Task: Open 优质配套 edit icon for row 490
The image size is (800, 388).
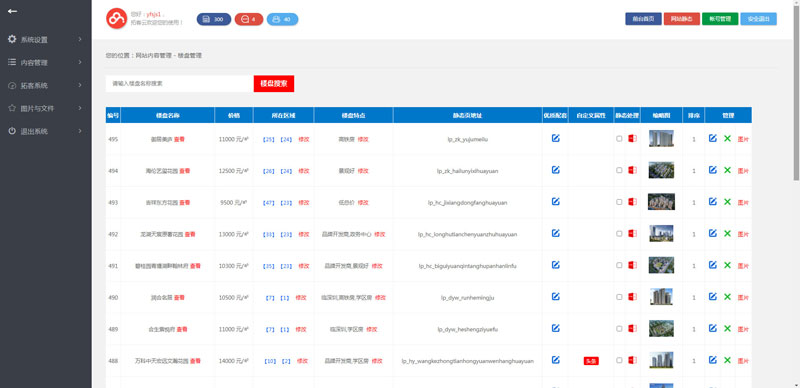Action: click(556, 296)
